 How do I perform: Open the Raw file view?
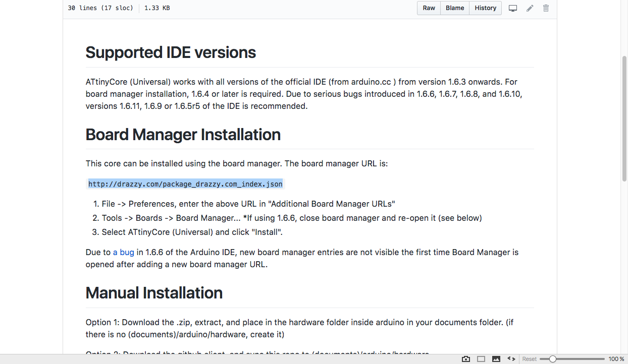429,8
